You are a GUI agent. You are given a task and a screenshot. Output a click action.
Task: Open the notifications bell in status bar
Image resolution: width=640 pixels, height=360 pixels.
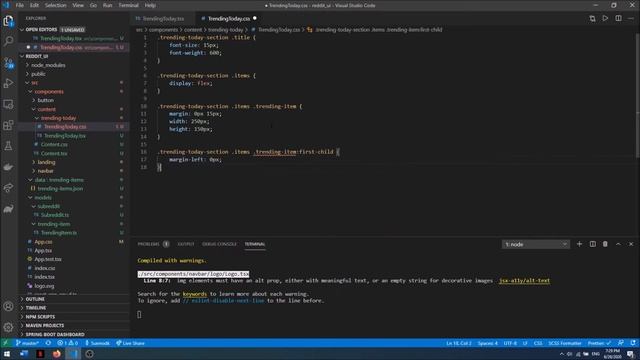tap(633, 343)
